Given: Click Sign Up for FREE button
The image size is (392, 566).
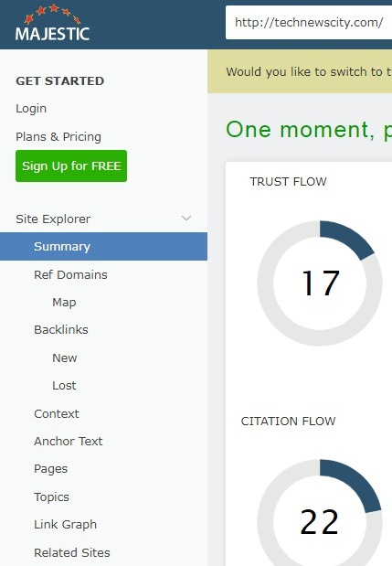Looking at the screenshot, I should pyautogui.click(x=71, y=166).
